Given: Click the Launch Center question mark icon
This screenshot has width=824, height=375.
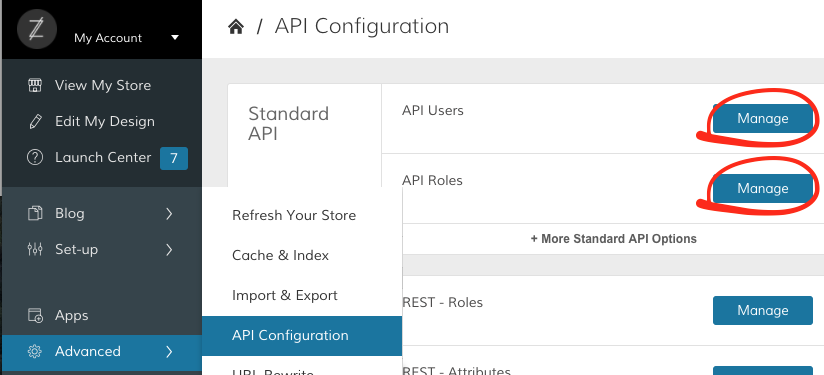Looking at the screenshot, I should pyautogui.click(x=35, y=158).
